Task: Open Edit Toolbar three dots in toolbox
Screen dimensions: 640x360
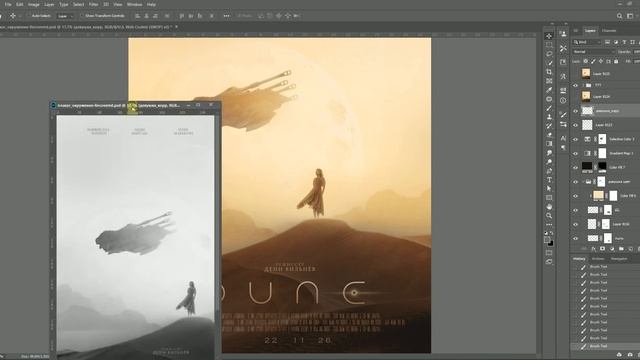Action: pyautogui.click(x=549, y=224)
